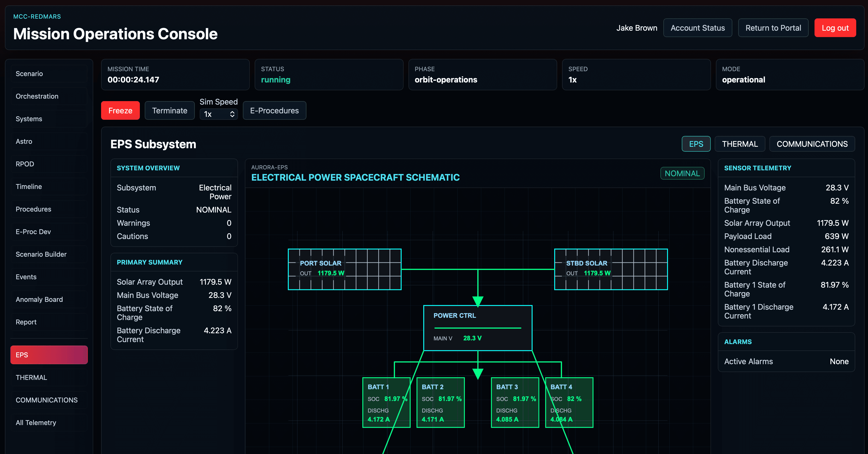Screen dimensions: 868x454
Task: Click the MAIN V 28.3 V value
Action: click(472, 338)
